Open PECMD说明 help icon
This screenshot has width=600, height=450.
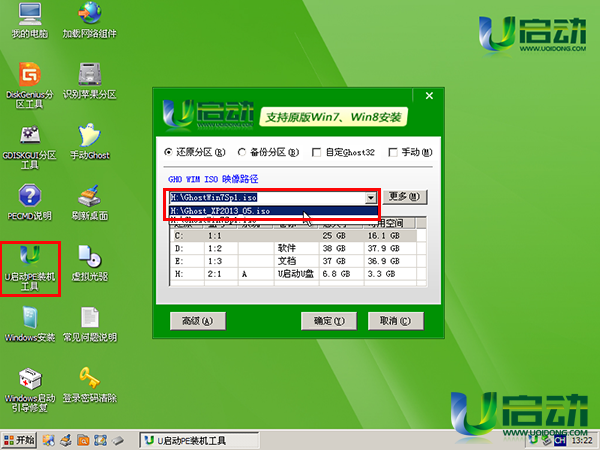tap(29, 203)
